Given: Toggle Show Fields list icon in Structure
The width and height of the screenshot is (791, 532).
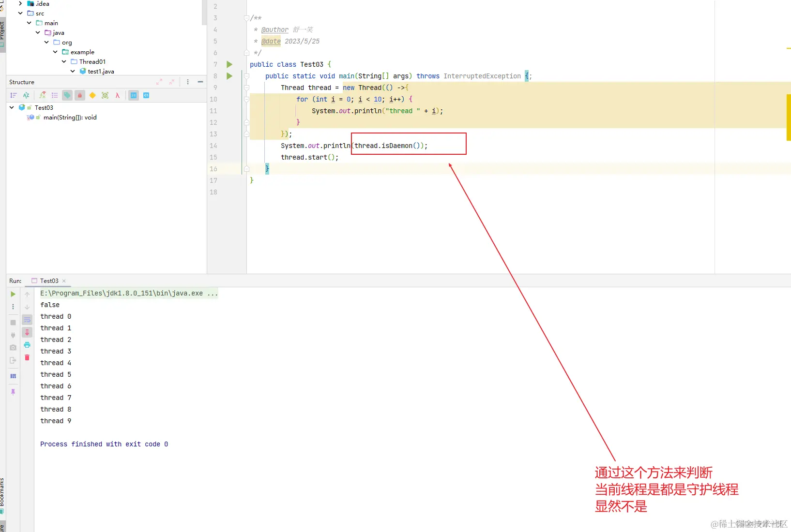Looking at the screenshot, I should [x=55, y=95].
